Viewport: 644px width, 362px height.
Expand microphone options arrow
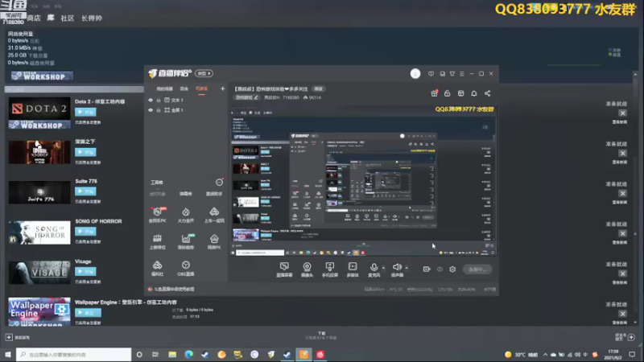coord(384,268)
